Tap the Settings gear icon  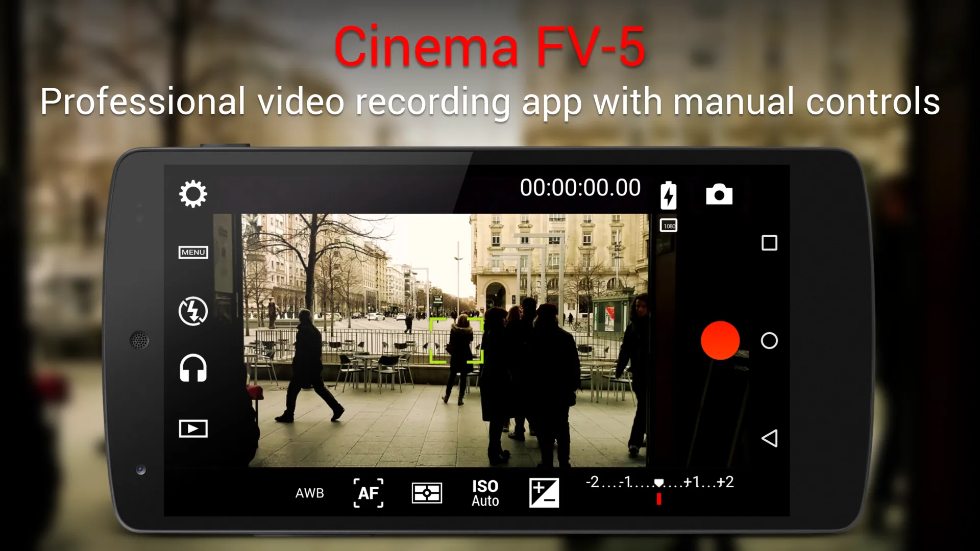[x=193, y=194]
